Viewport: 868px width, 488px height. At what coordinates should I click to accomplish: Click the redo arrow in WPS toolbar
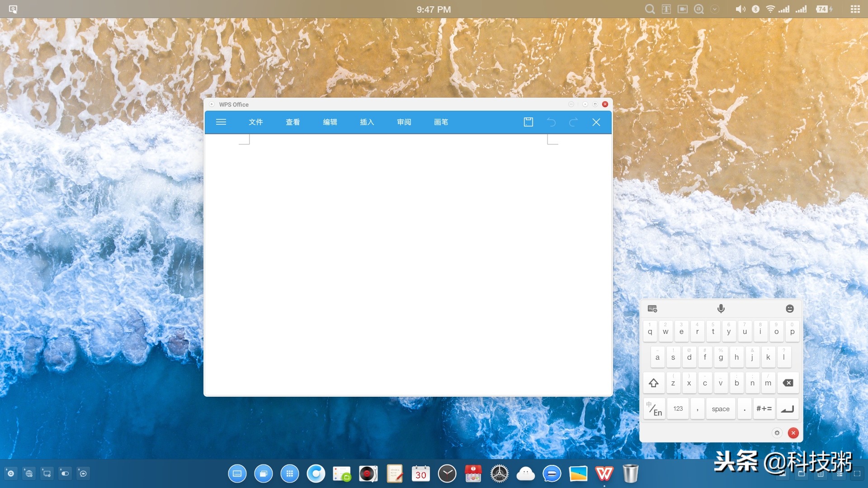(x=573, y=122)
